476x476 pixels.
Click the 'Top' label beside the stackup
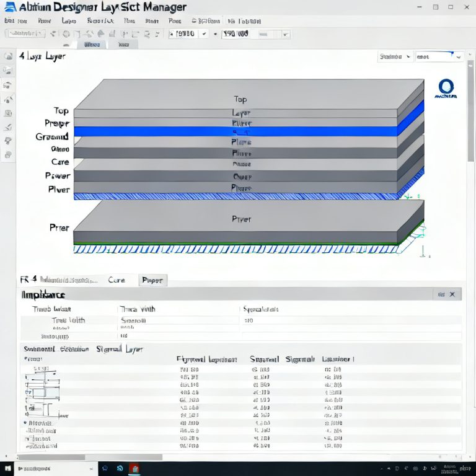61,111
